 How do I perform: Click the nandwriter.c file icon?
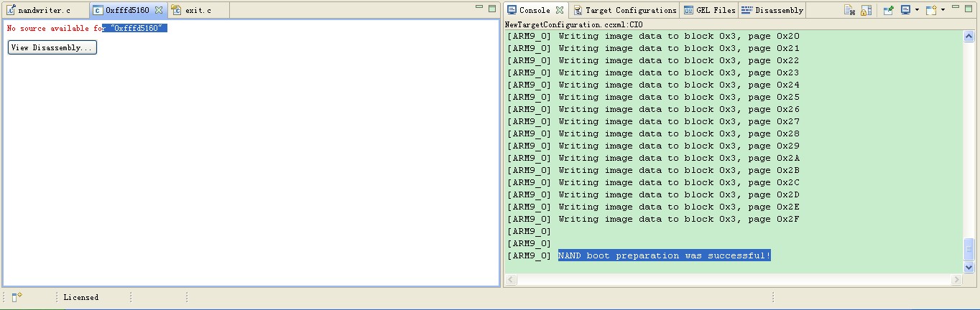coord(11,11)
